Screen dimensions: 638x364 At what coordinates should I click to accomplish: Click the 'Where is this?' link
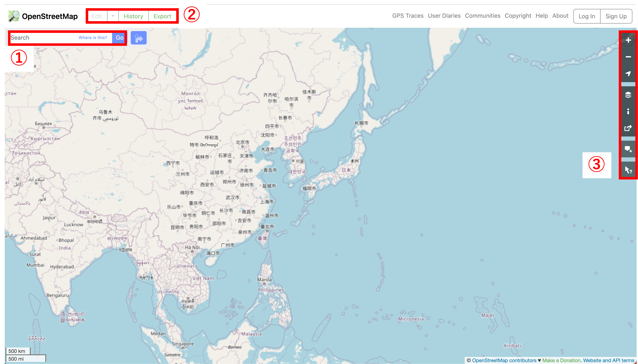coord(93,37)
